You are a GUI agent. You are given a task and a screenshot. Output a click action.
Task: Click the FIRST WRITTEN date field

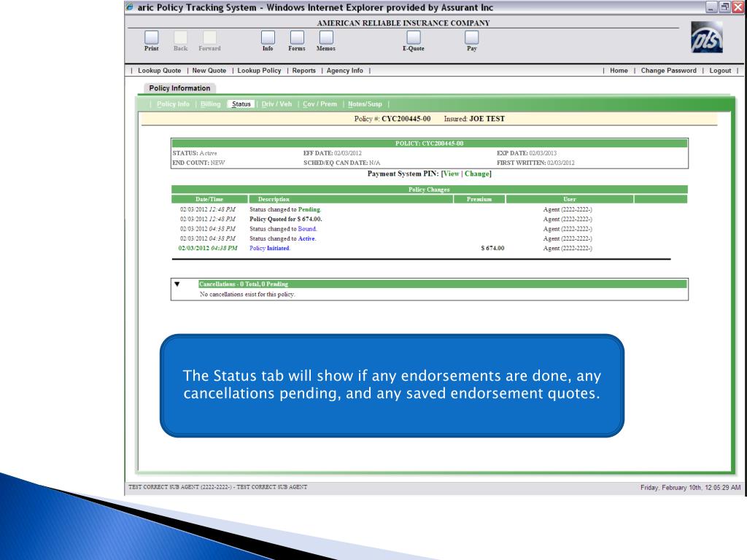click(535, 163)
